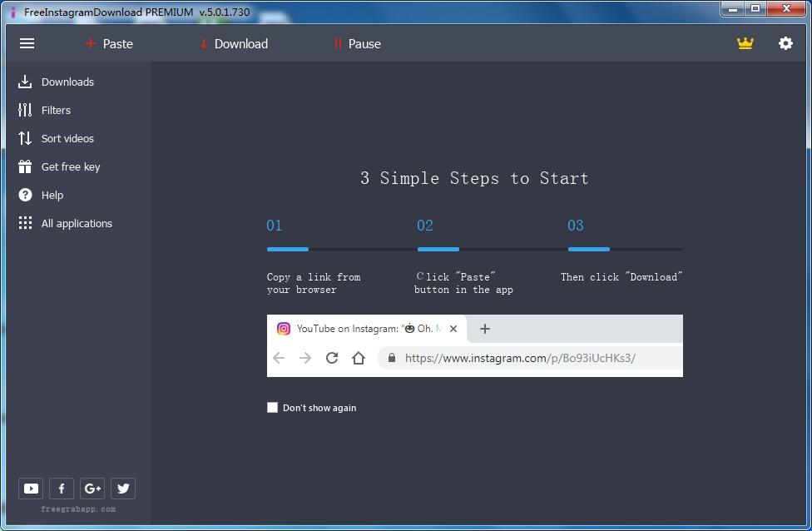Click the Download button label
This screenshot has height=531, width=812.
point(240,43)
